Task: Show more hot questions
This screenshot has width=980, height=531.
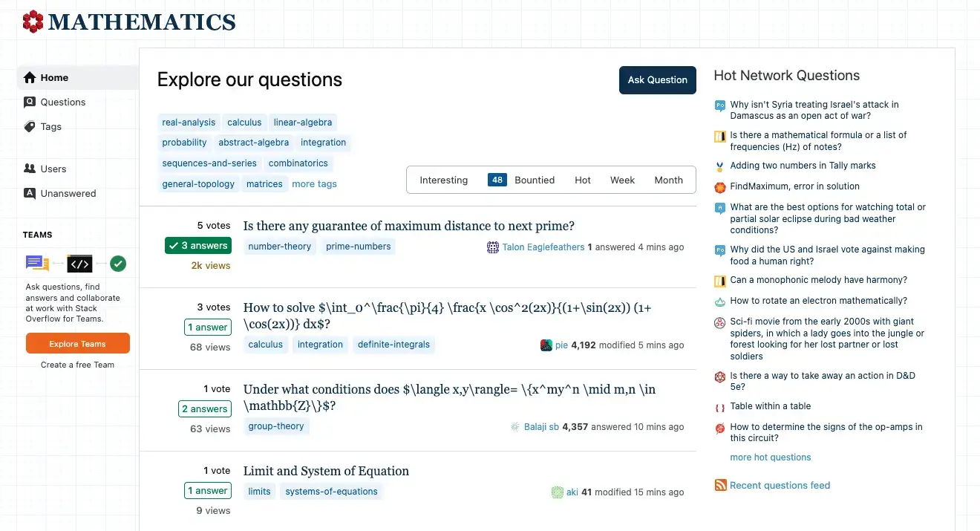Action: 770,457
